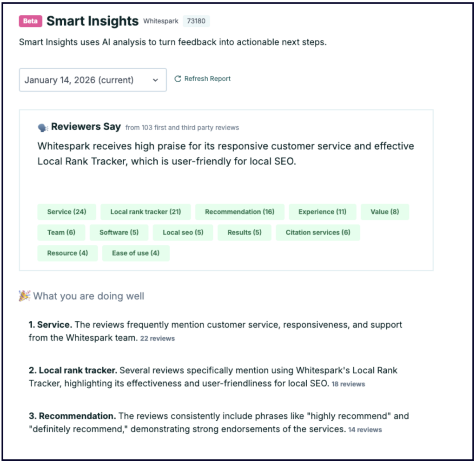Click Refresh Report link
476x463 pixels.
tap(207, 79)
